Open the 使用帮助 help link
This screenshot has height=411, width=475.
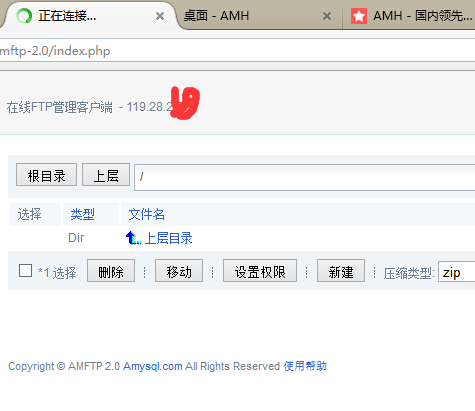pyautogui.click(x=305, y=366)
